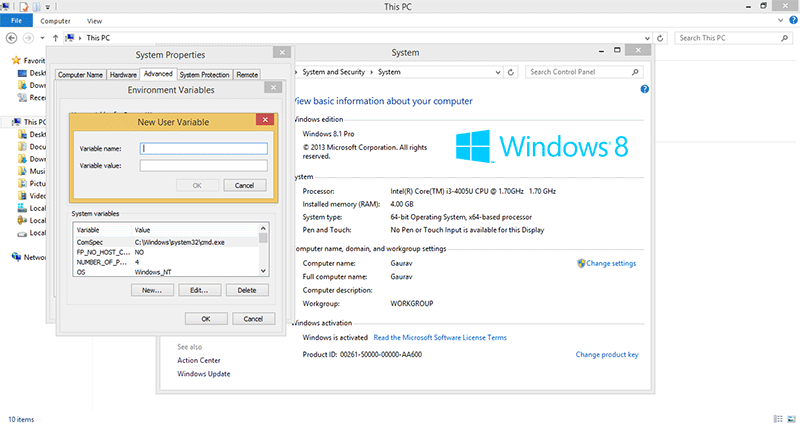Screen dimensions: 800x426
Task: Close the New User Variable dialog
Action: 265,120
